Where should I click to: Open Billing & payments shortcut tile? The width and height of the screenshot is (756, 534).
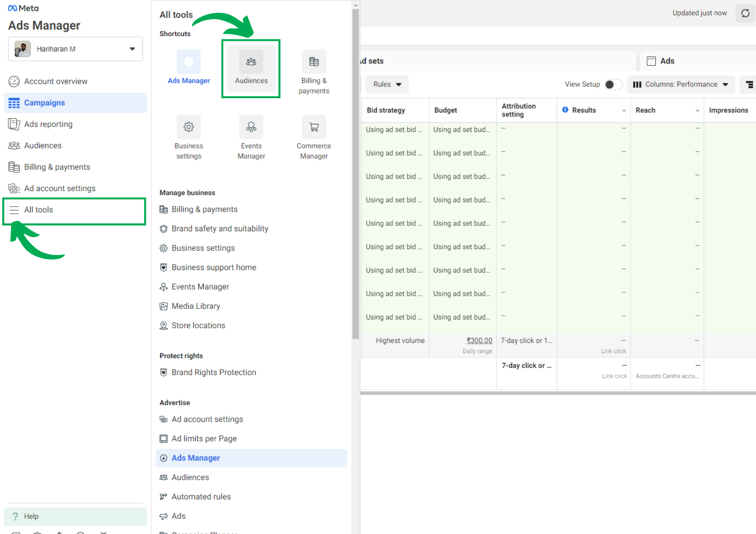click(x=314, y=72)
